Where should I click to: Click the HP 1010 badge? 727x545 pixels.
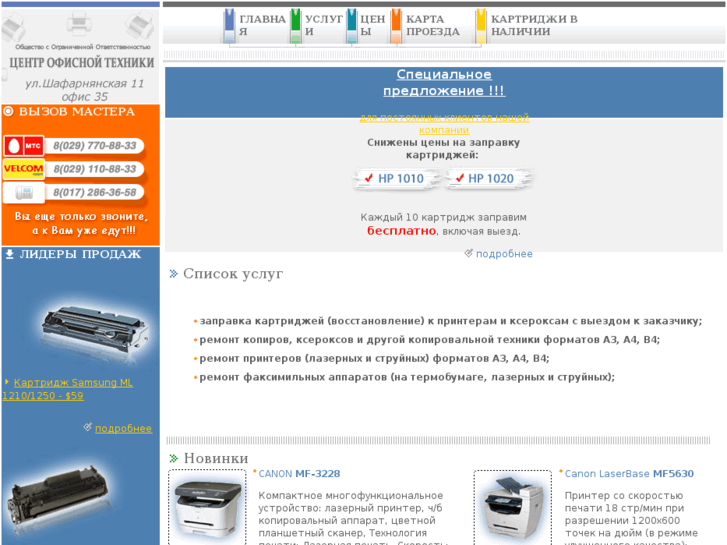click(x=395, y=179)
